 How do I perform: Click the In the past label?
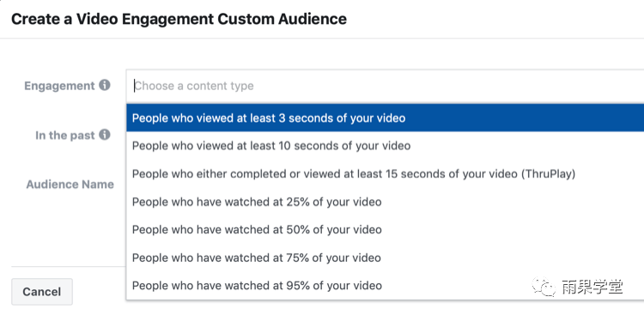pyautogui.click(x=65, y=135)
